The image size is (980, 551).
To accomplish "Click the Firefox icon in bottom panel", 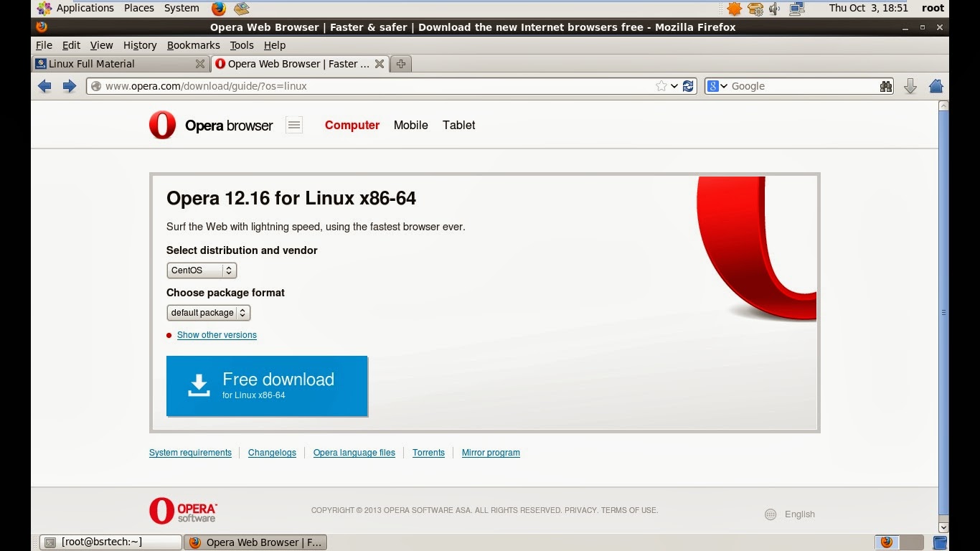I will [x=887, y=542].
